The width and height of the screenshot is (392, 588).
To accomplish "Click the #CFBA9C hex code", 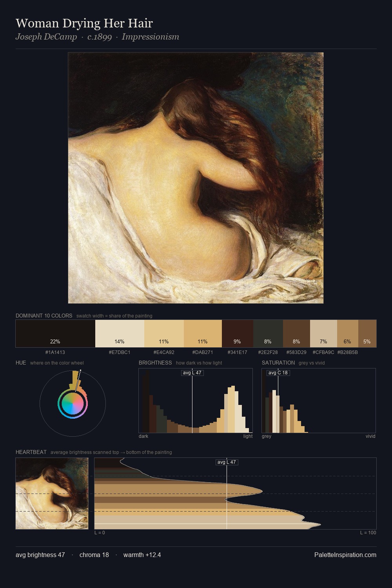I will (x=323, y=352).
